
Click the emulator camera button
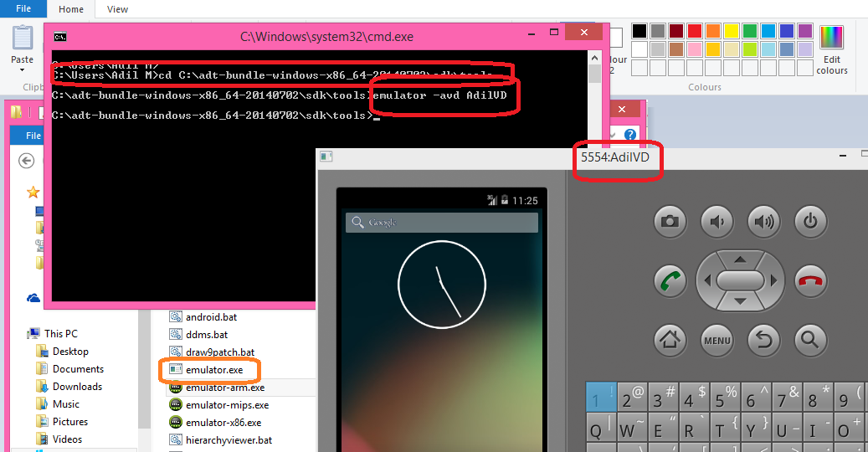pyautogui.click(x=670, y=221)
